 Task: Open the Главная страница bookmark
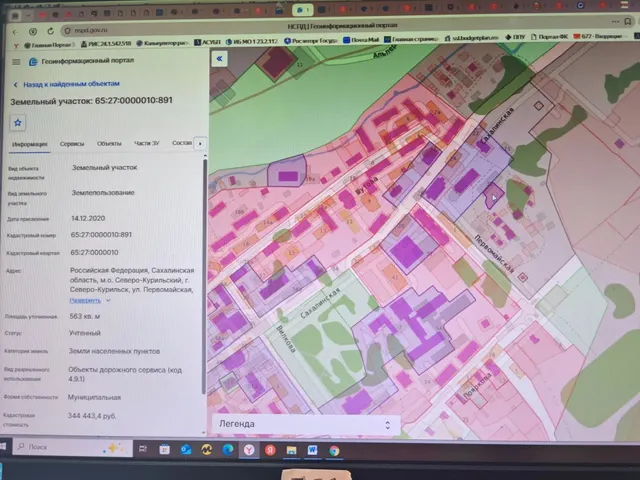(x=411, y=39)
